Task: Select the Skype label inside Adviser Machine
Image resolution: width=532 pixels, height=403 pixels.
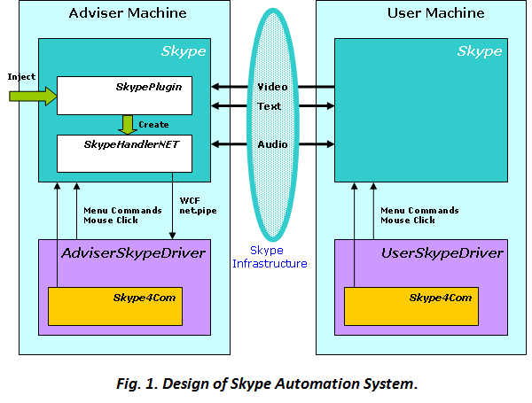Action: pyautogui.click(x=184, y=51)
